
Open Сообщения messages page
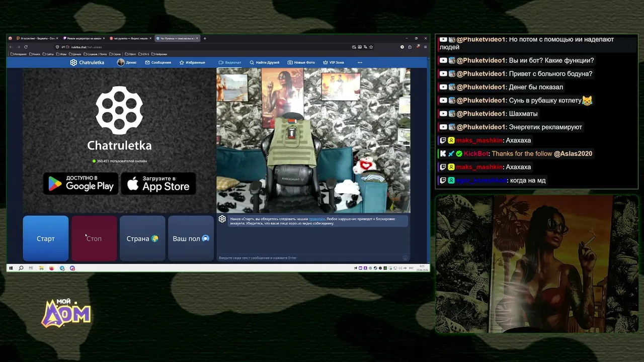click(x=158, y=62)
